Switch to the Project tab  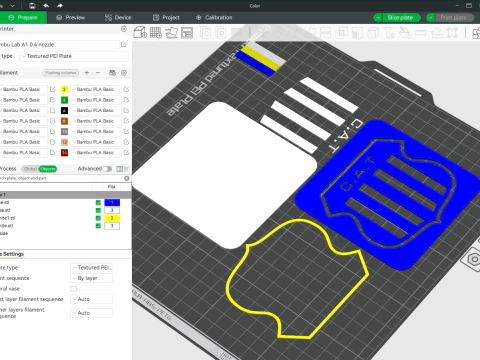click(x=166, y=18)
